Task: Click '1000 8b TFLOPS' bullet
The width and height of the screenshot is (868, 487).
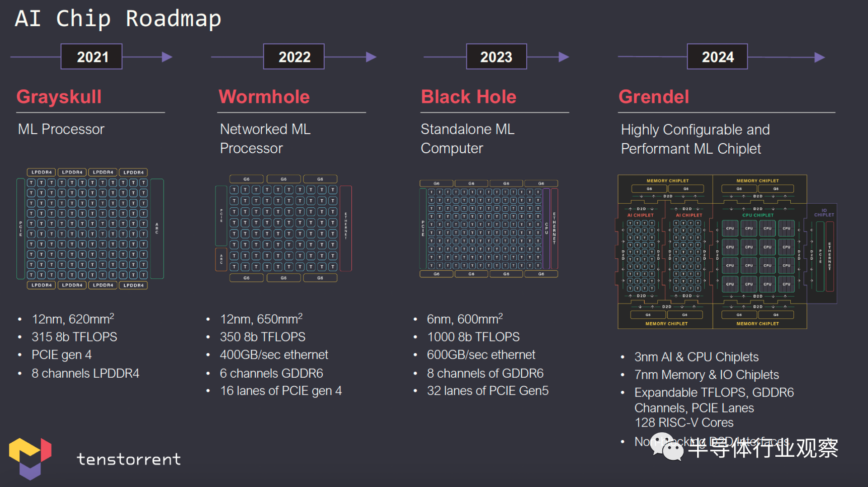Action: coord(473,337)
